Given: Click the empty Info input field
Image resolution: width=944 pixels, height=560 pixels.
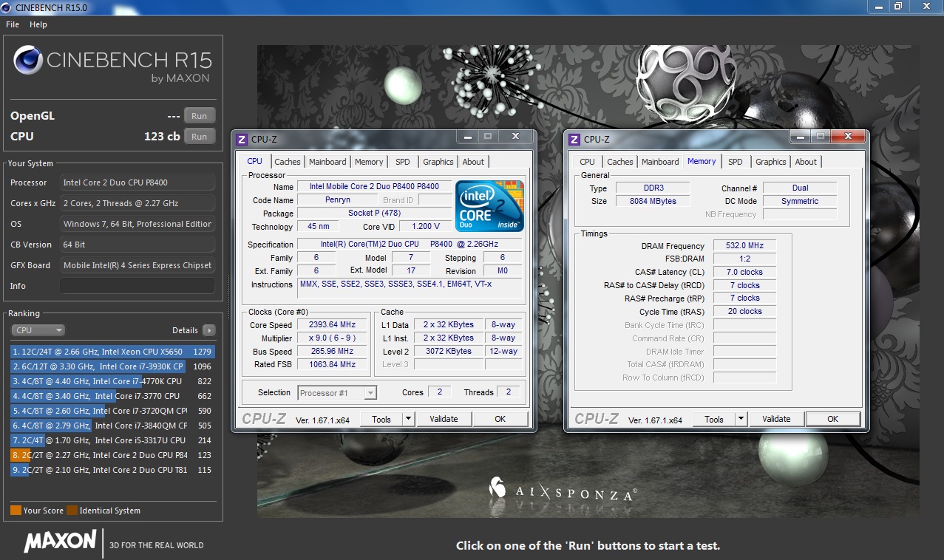Looking at the screenshot, I should pos(137,286).
